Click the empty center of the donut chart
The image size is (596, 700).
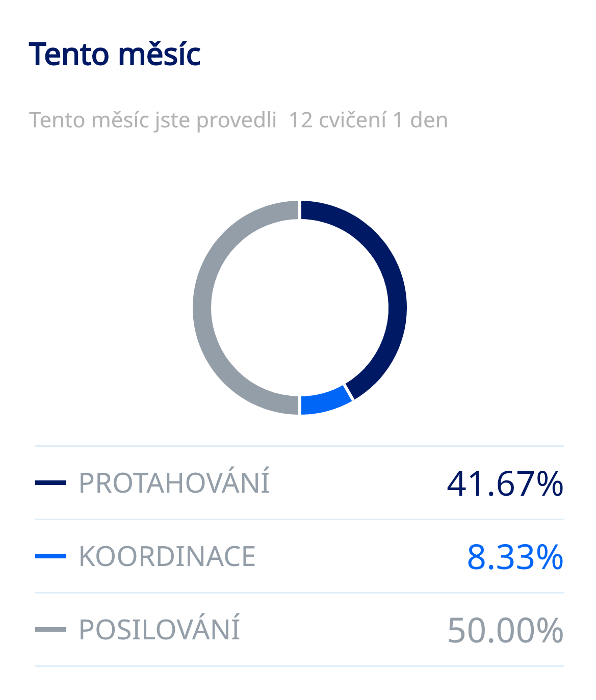pyautogui.click(x=300, y=308)
